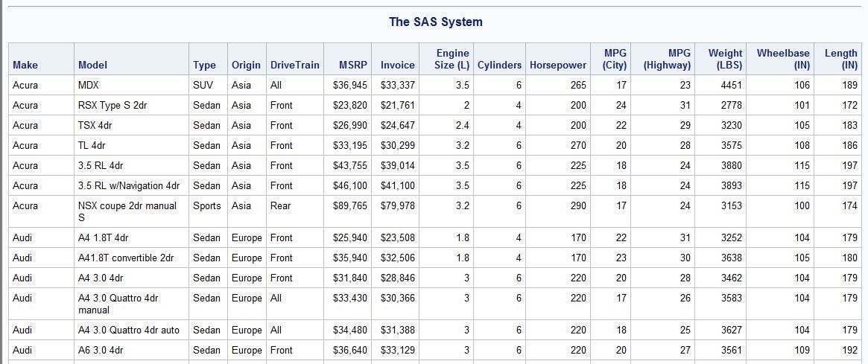Select the TSX 4dr model cell
The height and width of the screenshot is (364, 868).
pyautogui.click(x=132, y=126)
